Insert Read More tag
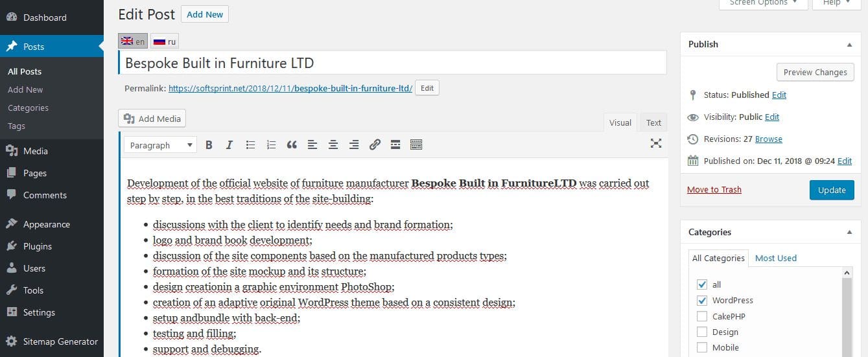The height and width of the screenshot is (357, 868). tap(395, 145)
